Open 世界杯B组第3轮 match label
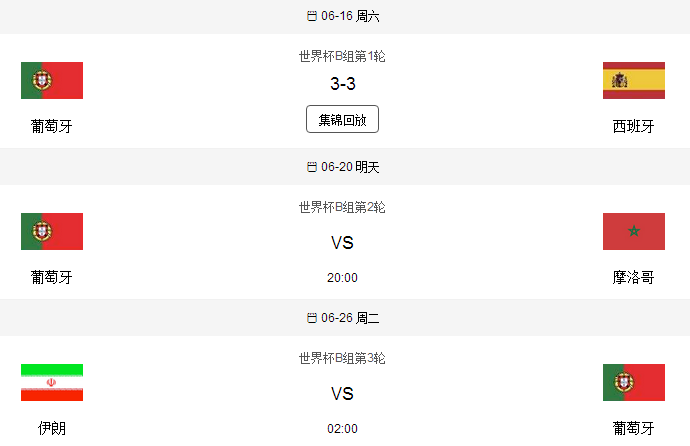 pyautogui.click(x=342, y=358)
